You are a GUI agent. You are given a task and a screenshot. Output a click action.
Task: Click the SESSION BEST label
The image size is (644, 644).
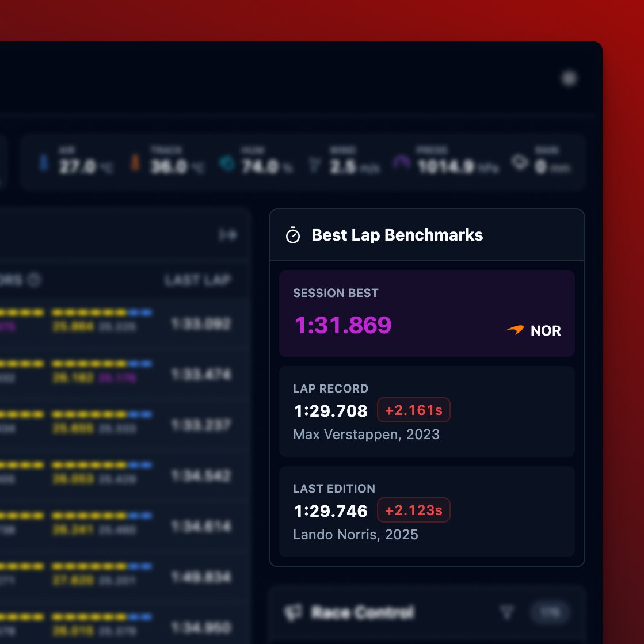click(336, 293)
